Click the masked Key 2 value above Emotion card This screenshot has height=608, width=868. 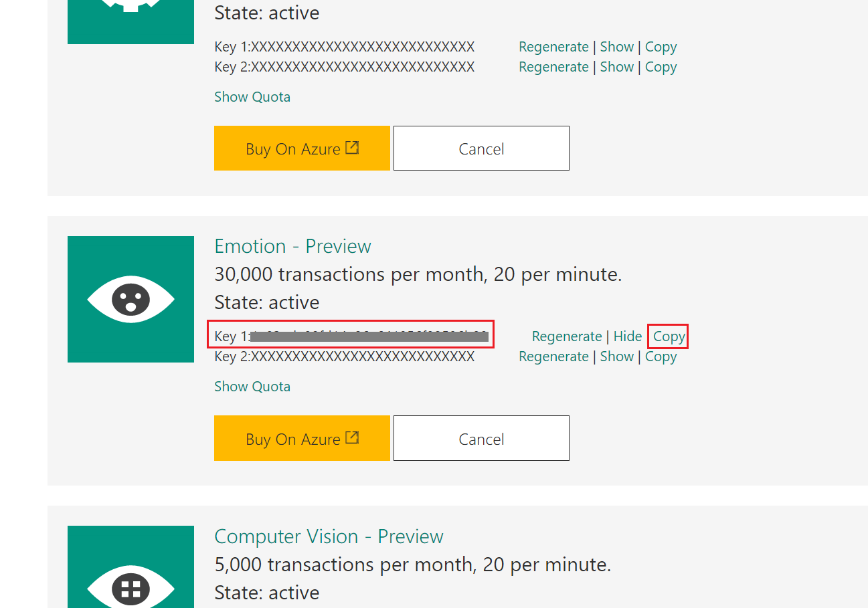tap(363, 67)
